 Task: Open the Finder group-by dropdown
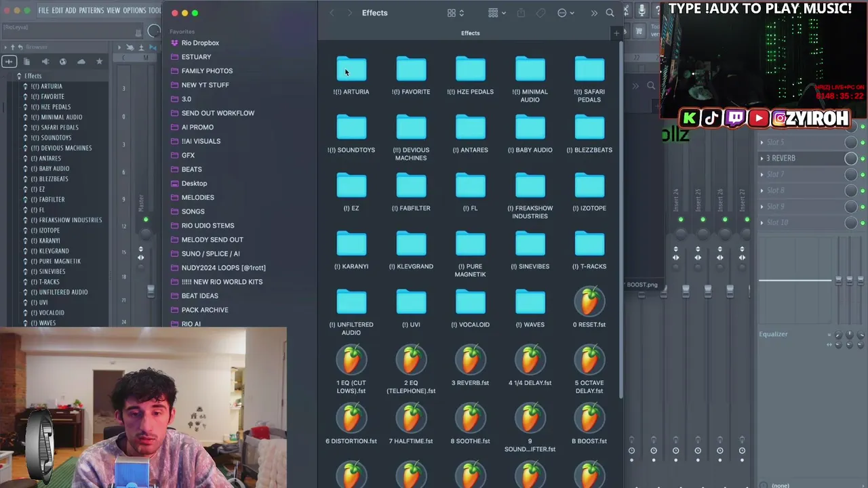[x=497, y=13]
